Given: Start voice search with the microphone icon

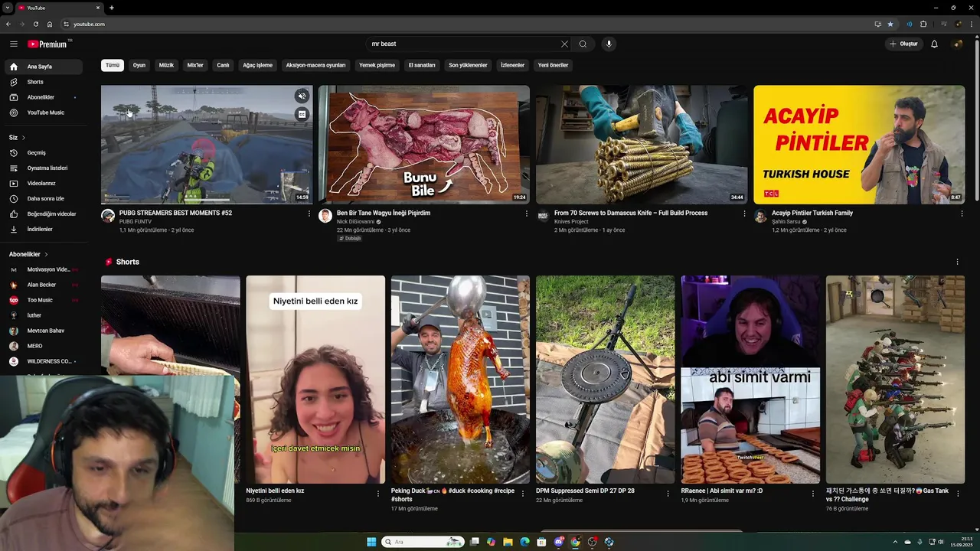Looking at the screenshot, I should 609,44.
